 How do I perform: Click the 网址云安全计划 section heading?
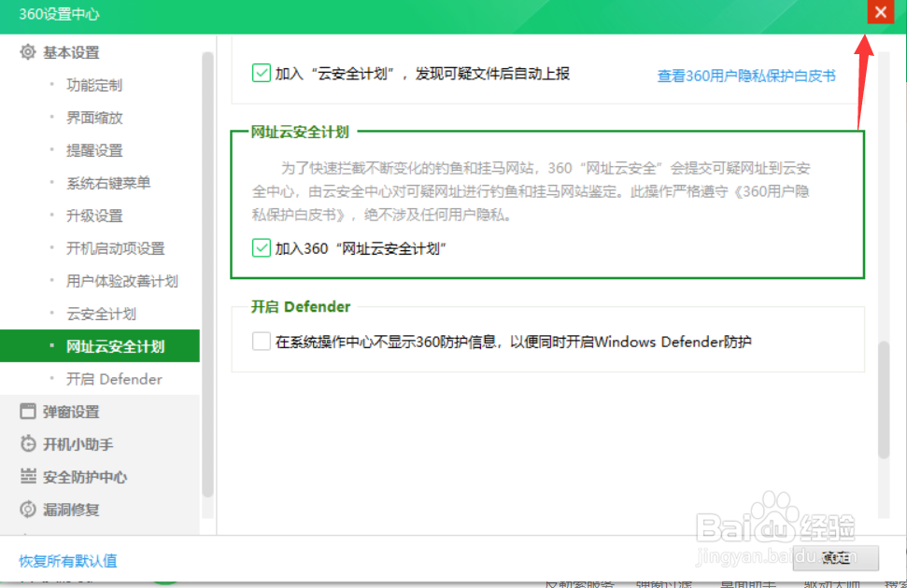point(300,132)
